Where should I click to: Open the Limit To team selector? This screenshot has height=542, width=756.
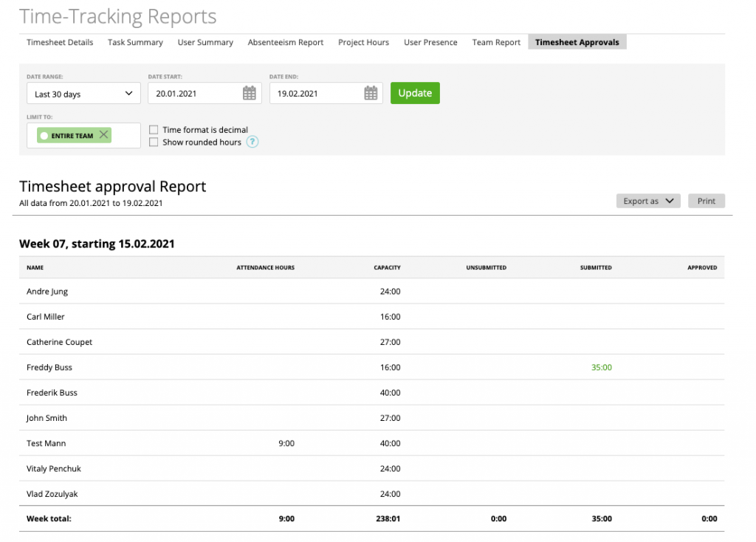point(83,135)
